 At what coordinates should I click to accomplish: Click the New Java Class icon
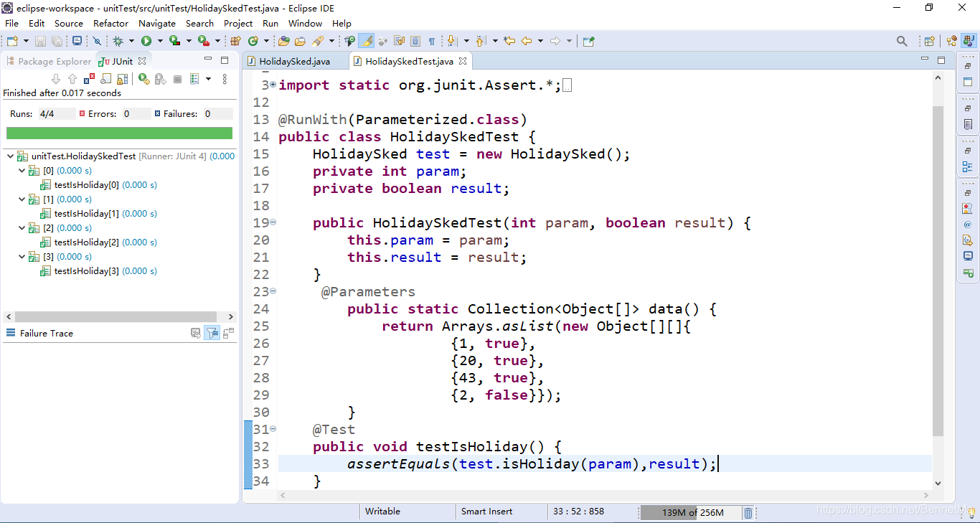(x=253, y=42)
